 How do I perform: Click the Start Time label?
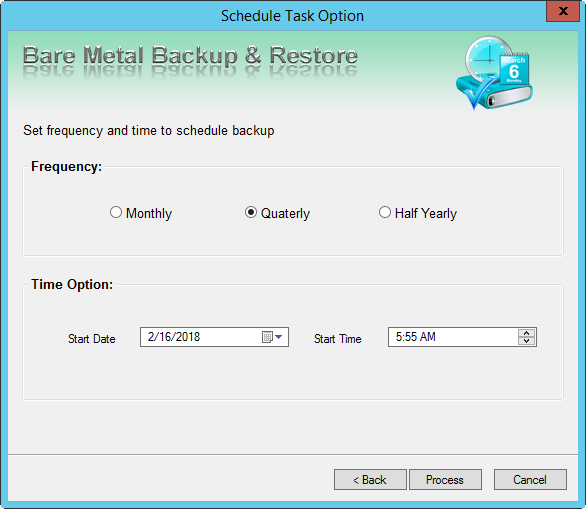click(337, 339)
